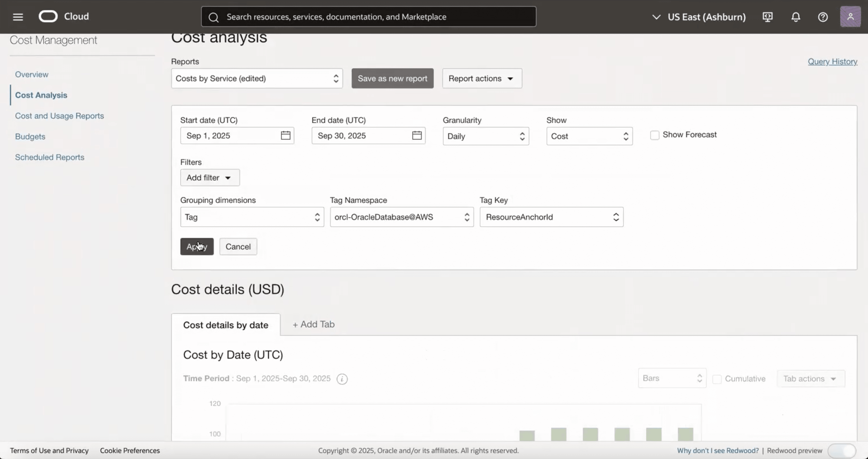
Task: Open the navigation hamburger menu
Action: point(18,17)
